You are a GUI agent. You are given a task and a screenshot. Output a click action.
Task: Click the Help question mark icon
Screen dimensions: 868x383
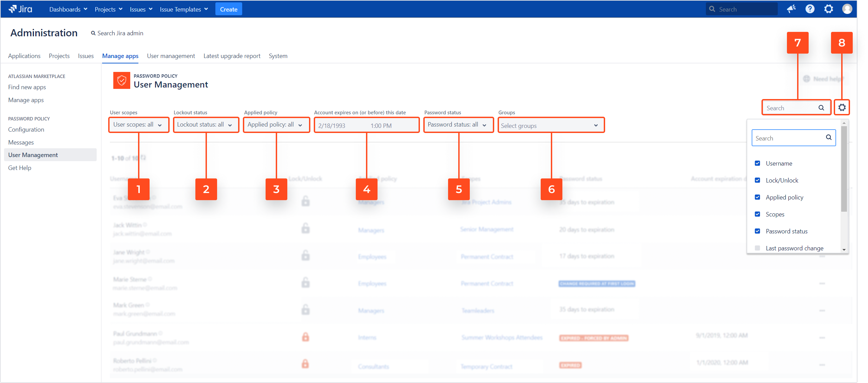pos(810,9)
